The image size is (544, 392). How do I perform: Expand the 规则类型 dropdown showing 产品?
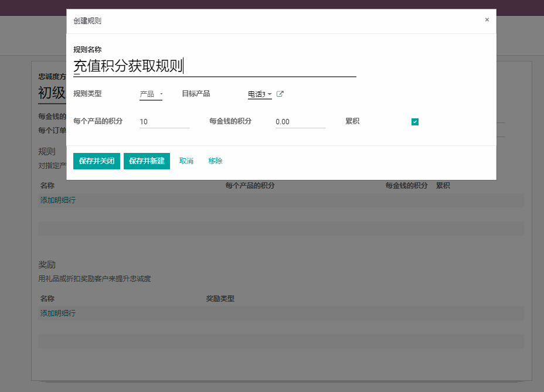[151, 94]
